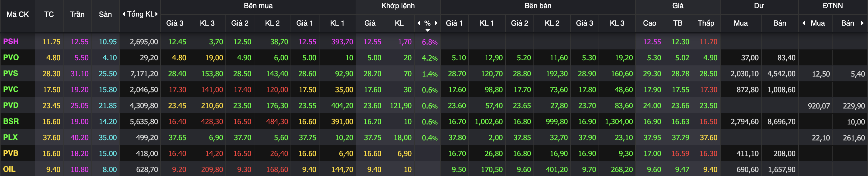The width and height of the screenshot is (868, 176).
Task: Click the Mua header under Dư
Action: click(x=741, y=23)
